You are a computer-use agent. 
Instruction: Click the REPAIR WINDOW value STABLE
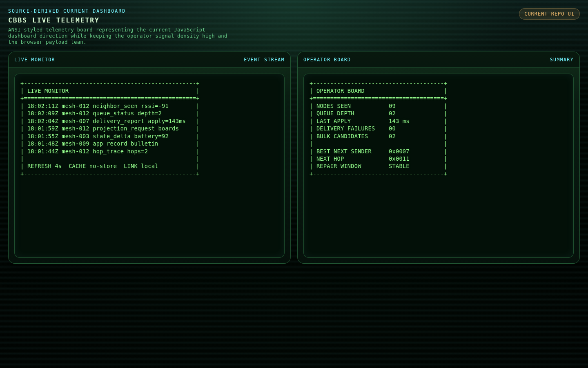click(399, 166)
